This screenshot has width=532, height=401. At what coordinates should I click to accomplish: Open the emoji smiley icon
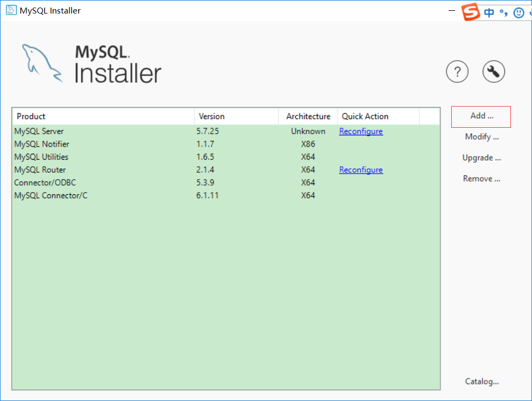518,13
